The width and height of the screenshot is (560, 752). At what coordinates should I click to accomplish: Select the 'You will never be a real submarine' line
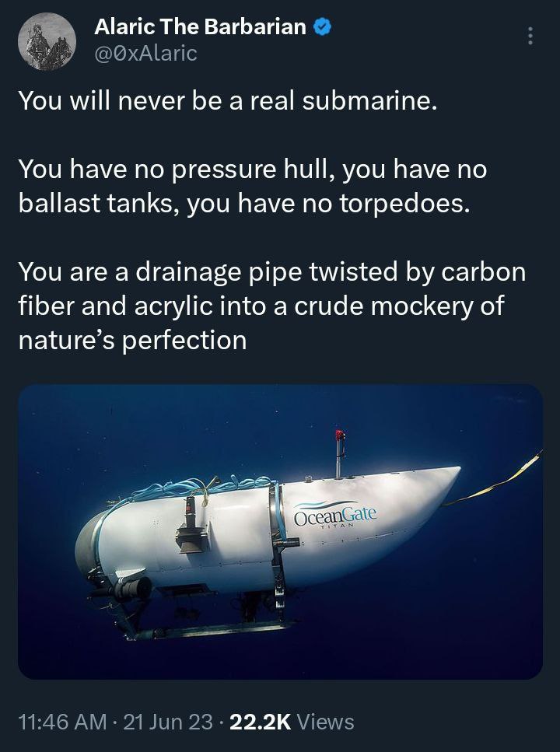point(228,101)
